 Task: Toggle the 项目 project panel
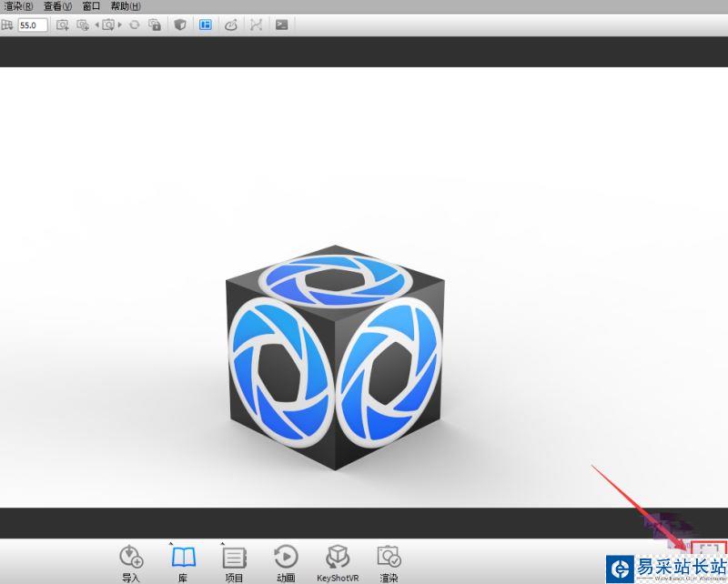point(234,563)
